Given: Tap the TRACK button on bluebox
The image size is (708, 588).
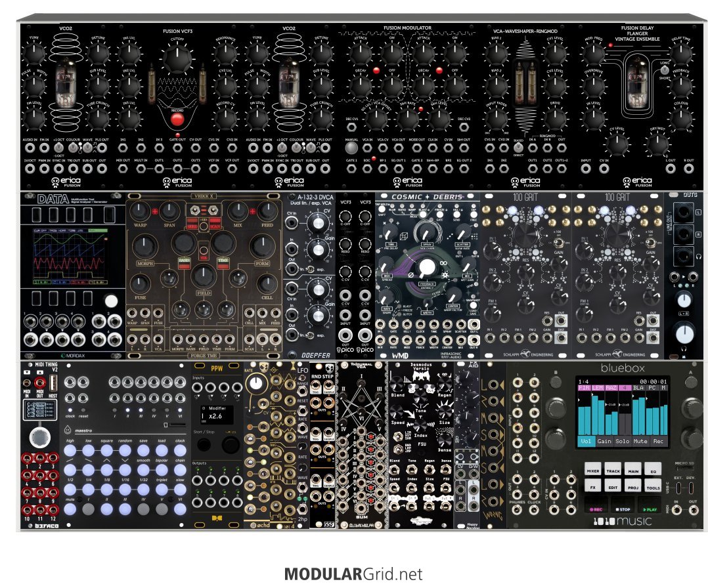Looking at the screenshot, I should [613, 470].
